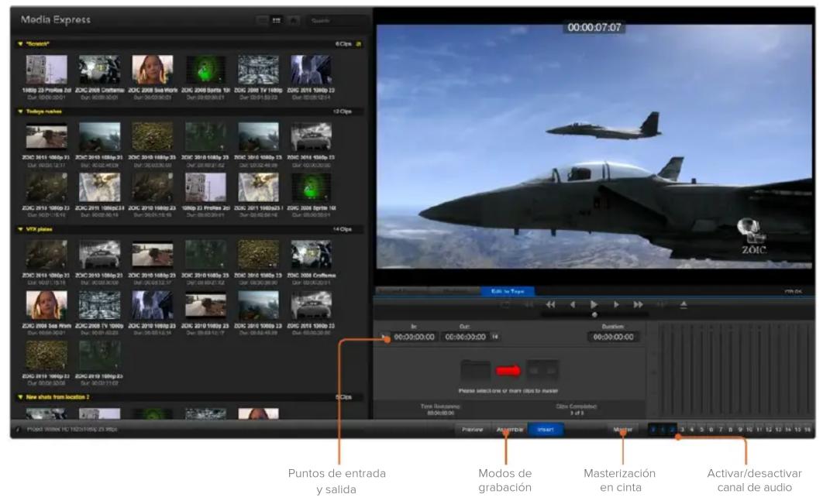Viewport: 823px width, 504px height.
Task: Toggle audio channel 3
Action: (x=682, y=430)
